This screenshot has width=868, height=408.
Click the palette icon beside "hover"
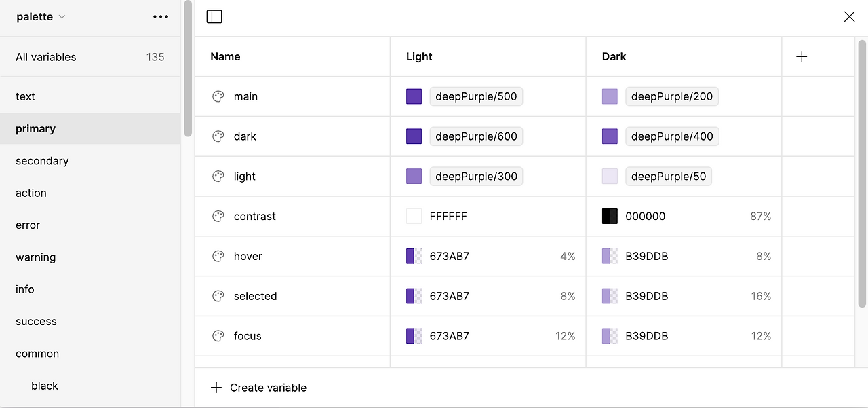pos(218,256)
